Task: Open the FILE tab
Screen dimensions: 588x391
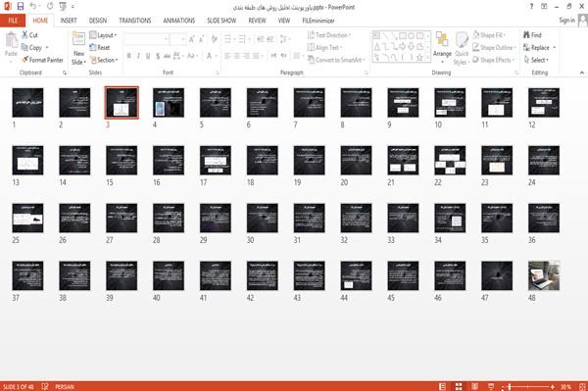Action: point(13,21)
